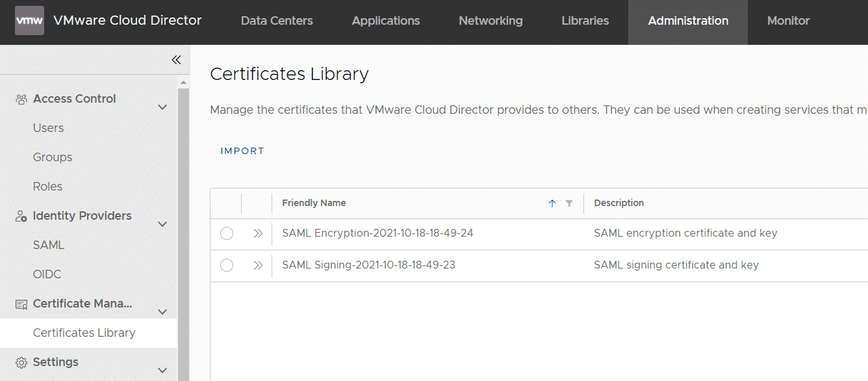
Task: Collapse the left navigation panel
Action: pyautogui.click(x=176, y=60)
